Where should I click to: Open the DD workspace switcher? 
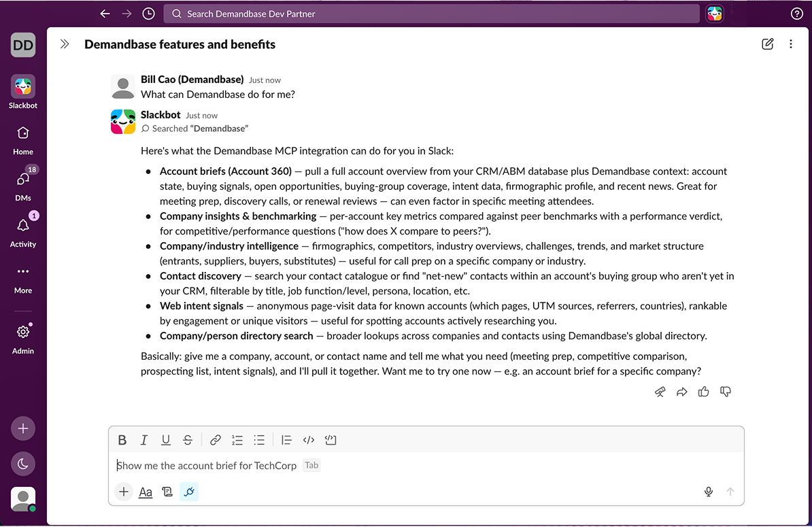[x=23, y=45]
